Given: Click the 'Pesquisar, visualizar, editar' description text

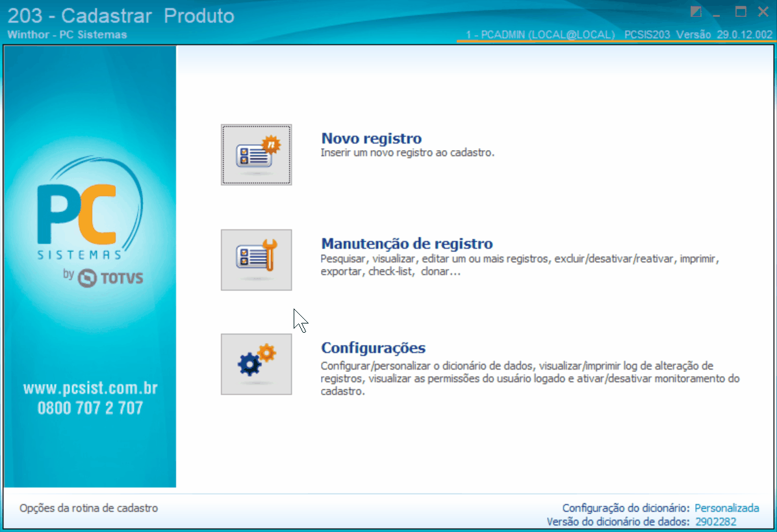Looking at the screenshot, I should click(x=519, y=265).
